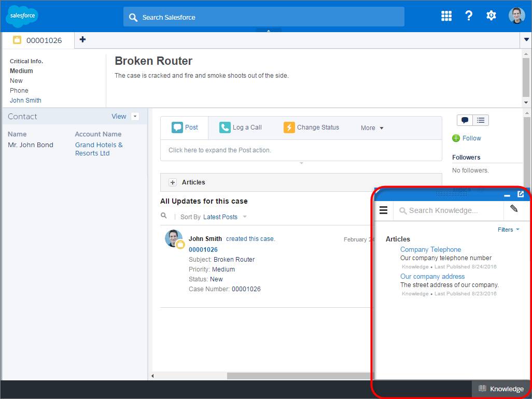Click the Change Status lightning icon
The image size is (532, 399).
pos(289,127)
